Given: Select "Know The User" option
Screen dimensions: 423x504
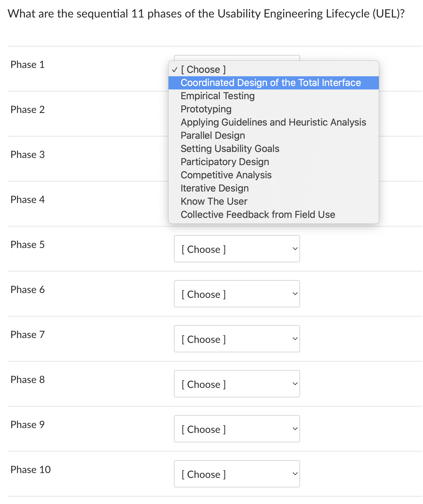Looking at the screenshot, I should [214, 201].
